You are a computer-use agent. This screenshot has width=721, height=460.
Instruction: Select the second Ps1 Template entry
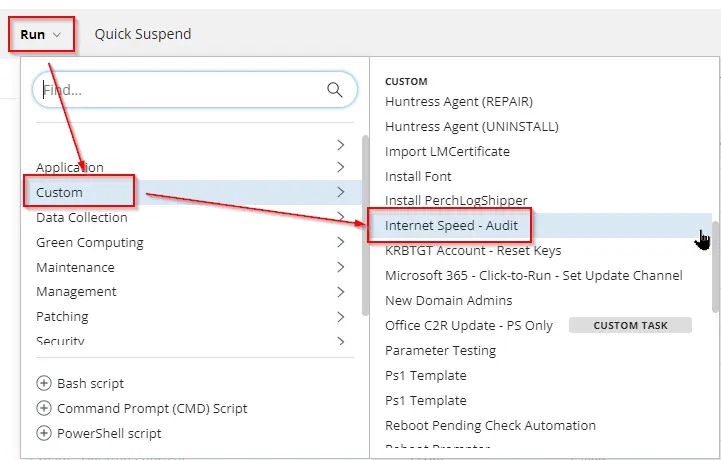[426, 400]
